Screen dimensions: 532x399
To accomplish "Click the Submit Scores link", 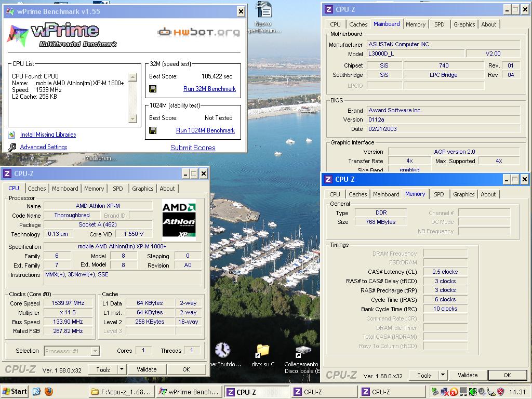I will 193,148.
